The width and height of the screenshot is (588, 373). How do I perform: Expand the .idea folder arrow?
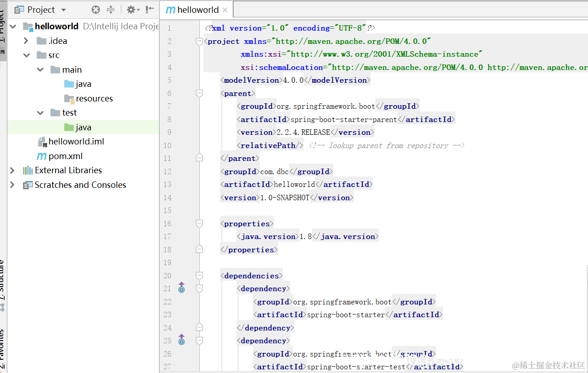[x=27, y=41]
